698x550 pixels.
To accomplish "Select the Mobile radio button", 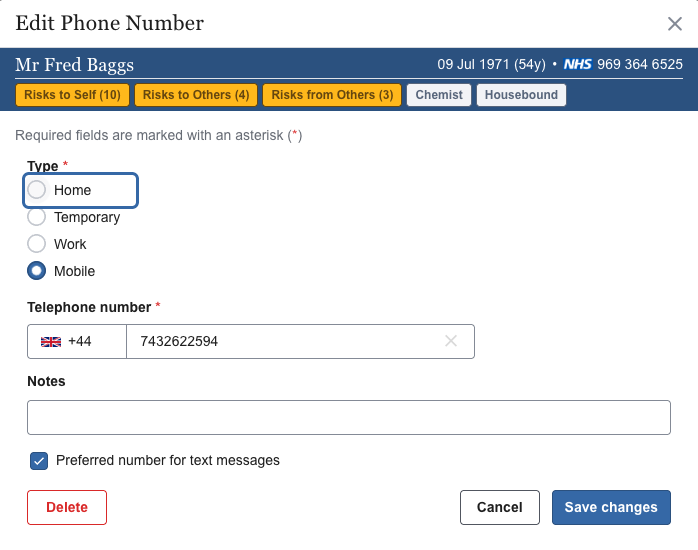I will click(37, 271).
